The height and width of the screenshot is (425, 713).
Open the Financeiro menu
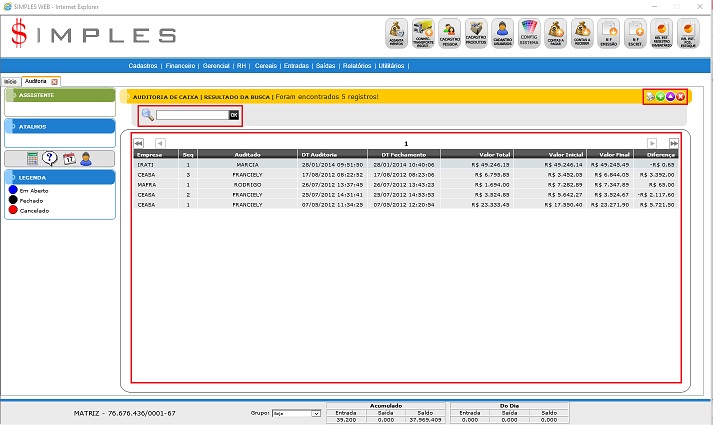(x=181, y=65)
